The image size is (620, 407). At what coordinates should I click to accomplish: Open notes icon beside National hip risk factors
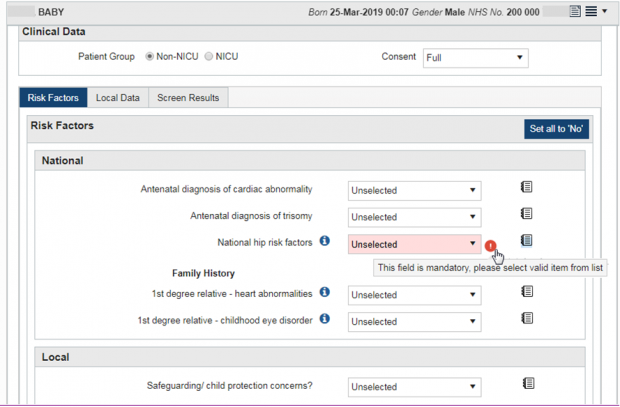point(526,240)
